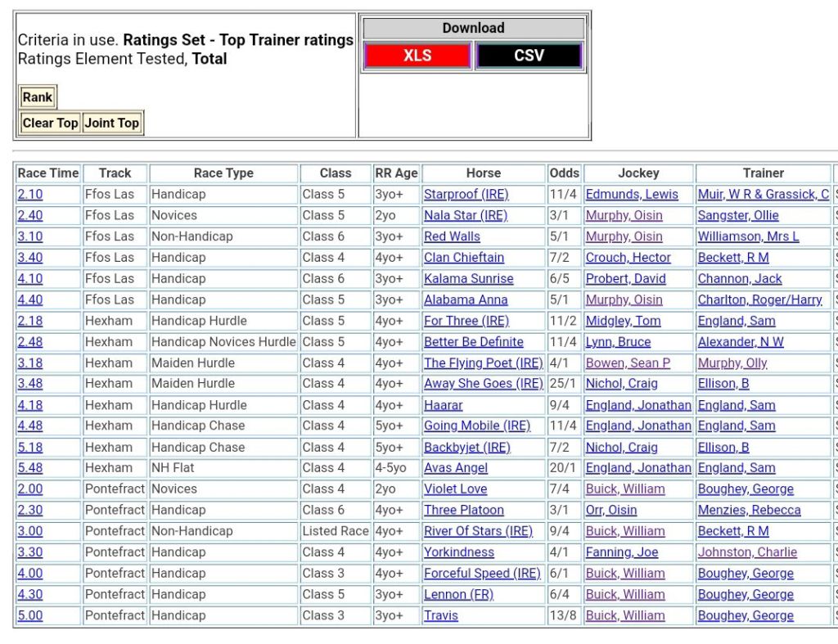This screenshot has width=838, height=644.
Task: Click the Clear Top button
Action: tap(50, 123)
